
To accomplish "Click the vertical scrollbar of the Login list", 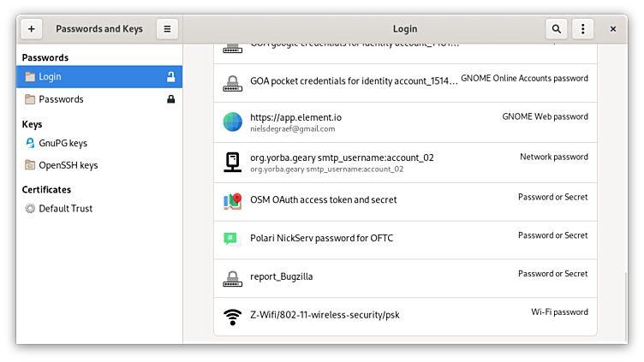I will click(x=625, y=307).
